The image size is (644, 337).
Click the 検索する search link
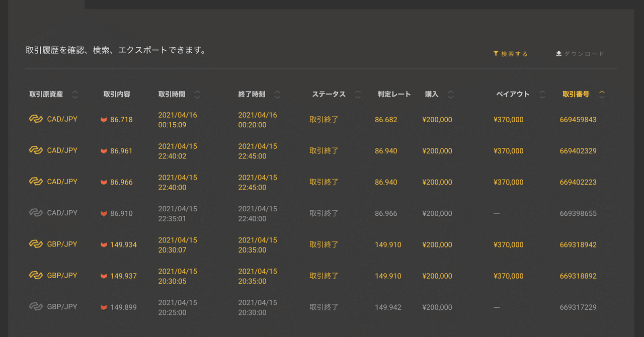click(x=514, y=53)
